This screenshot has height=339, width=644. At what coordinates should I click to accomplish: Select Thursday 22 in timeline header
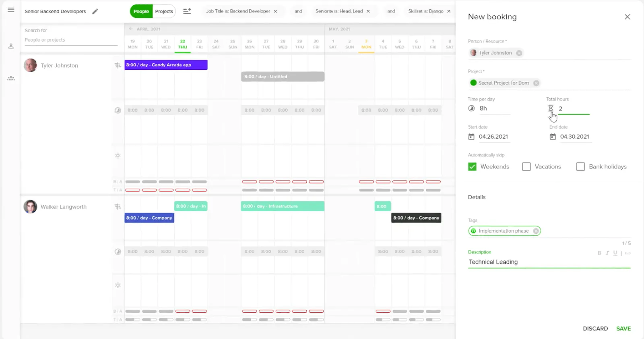(183, 44)
